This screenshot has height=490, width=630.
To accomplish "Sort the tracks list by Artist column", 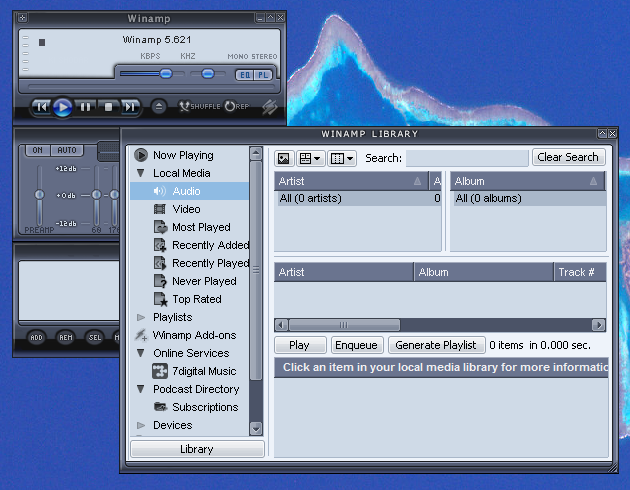I will pyautogui.click(x=344, y=272).
